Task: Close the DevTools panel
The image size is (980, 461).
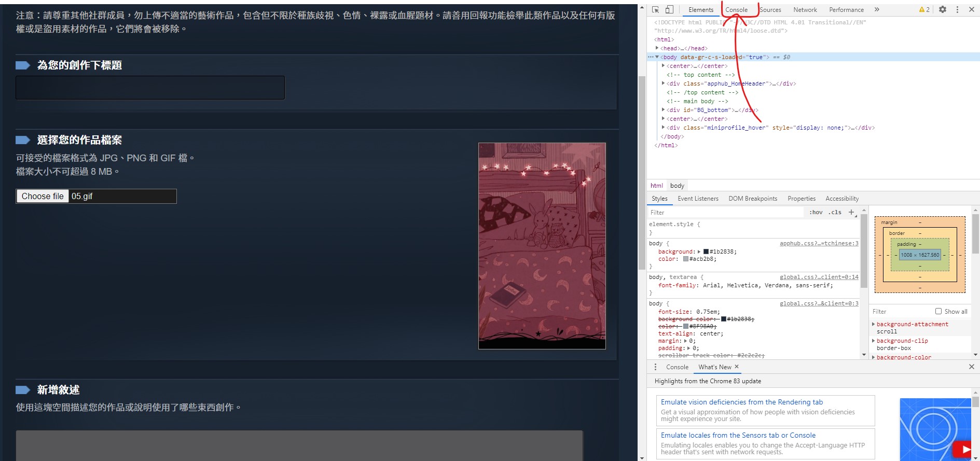Action: pos(972,9)
